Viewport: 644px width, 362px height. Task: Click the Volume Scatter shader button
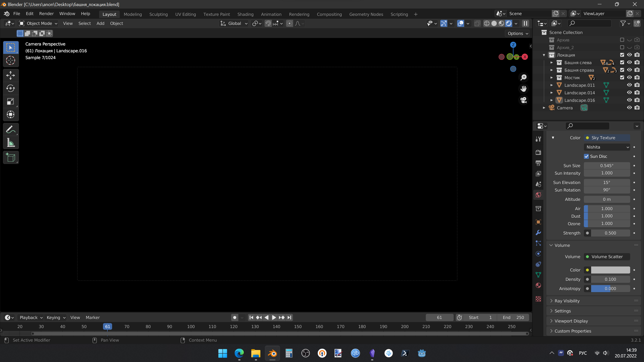point(607,257)
